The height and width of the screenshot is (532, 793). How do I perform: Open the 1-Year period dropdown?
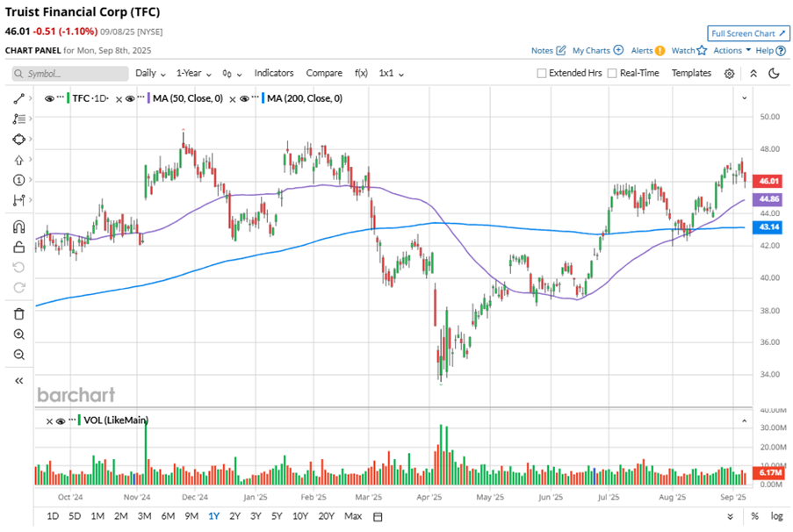point(194,74)
